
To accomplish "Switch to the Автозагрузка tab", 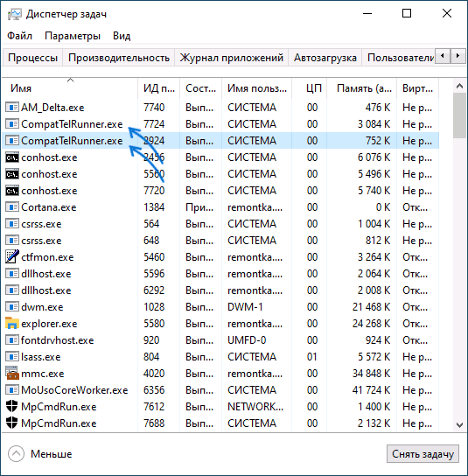I will click(x=325, y=58).
